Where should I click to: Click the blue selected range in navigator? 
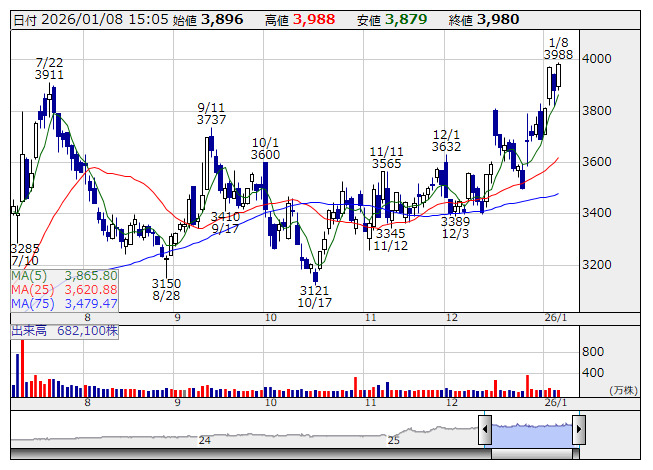pyautogui.click(x=531, y=432)
